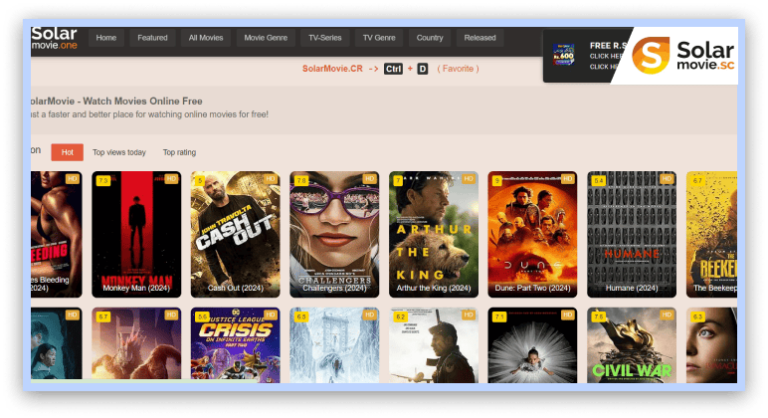Click the HD badge on Cash Out

coord(270,179)
